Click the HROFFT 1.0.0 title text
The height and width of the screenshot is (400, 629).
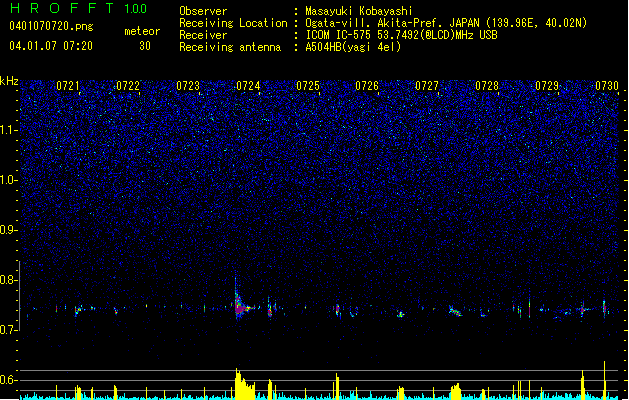(78, 8)
